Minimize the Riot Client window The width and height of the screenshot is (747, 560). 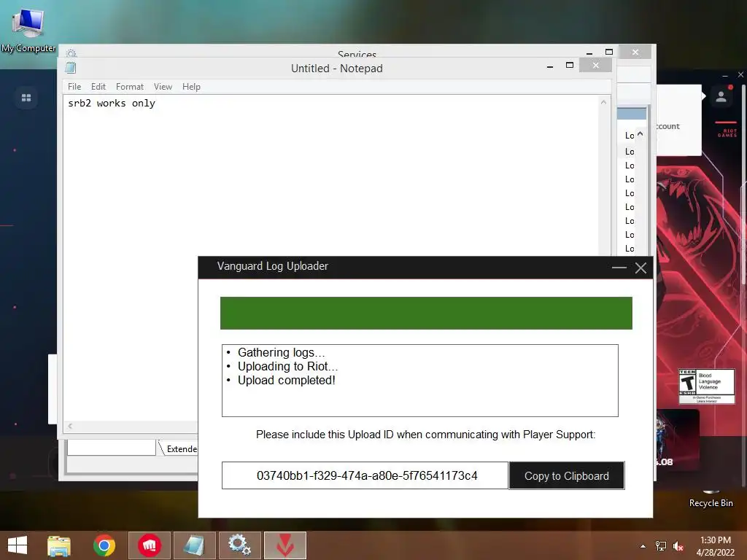click(x=724, y=75)
